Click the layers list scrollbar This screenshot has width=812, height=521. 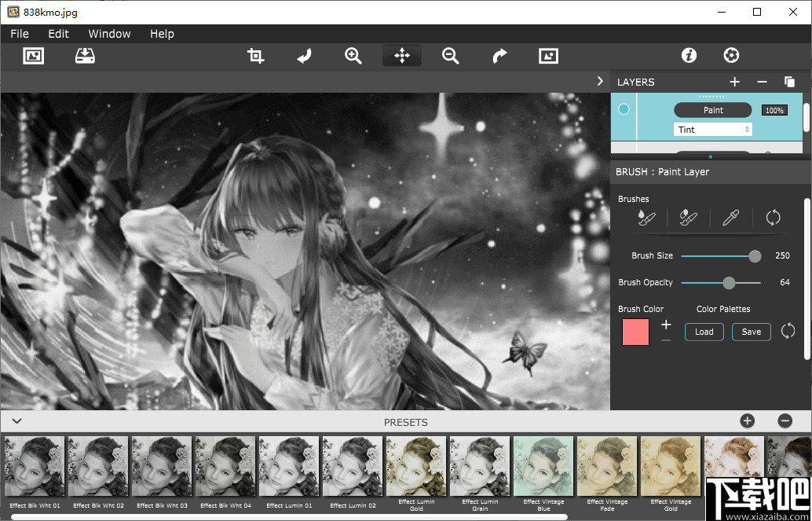(x=807, y=117)
